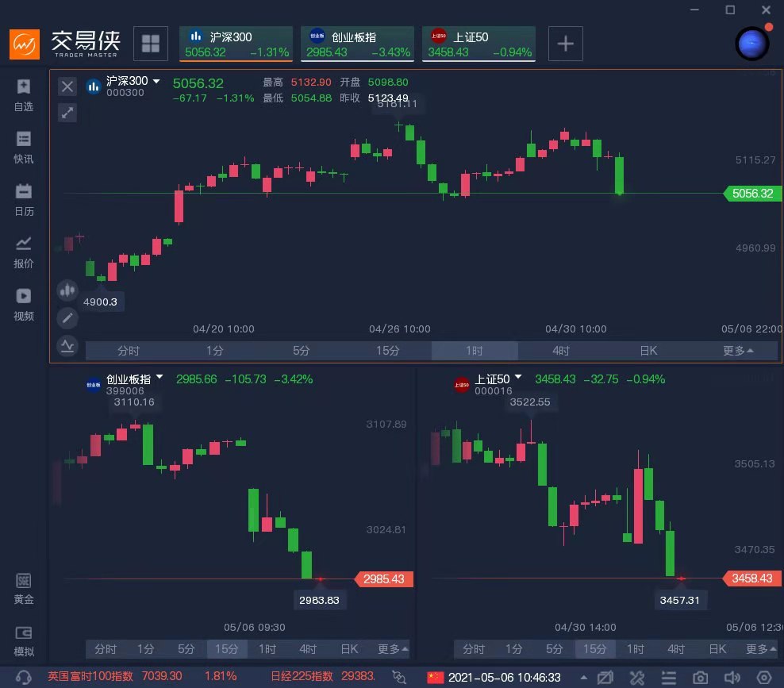Viewport: 784px width, 688px height.
Task: Click the red 3458.43 price tag
Action: (x=752, y=578)
